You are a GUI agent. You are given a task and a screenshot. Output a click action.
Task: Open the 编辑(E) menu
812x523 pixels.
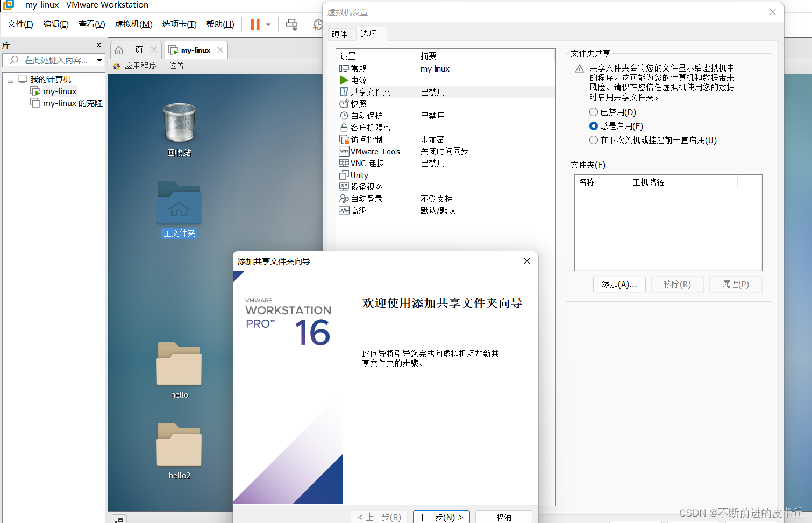click(56, 24)
